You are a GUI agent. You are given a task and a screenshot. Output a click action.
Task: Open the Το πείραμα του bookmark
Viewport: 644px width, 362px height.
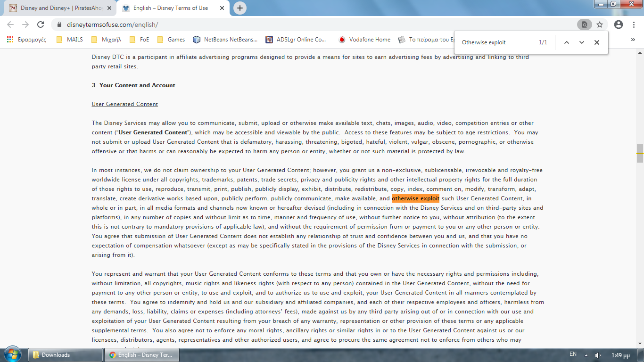pos(426,40)
